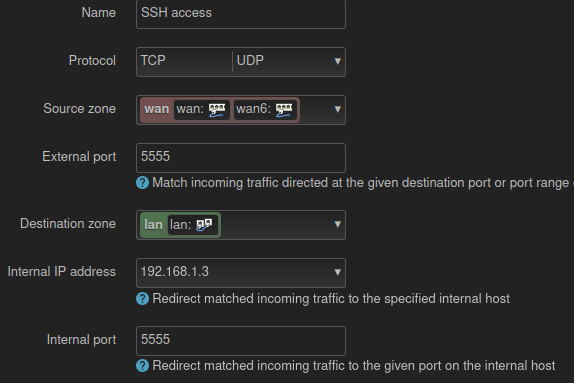The image size is (574, 383).
Task: Click the wan6: interface tag
Action: [x=265, y=109]
